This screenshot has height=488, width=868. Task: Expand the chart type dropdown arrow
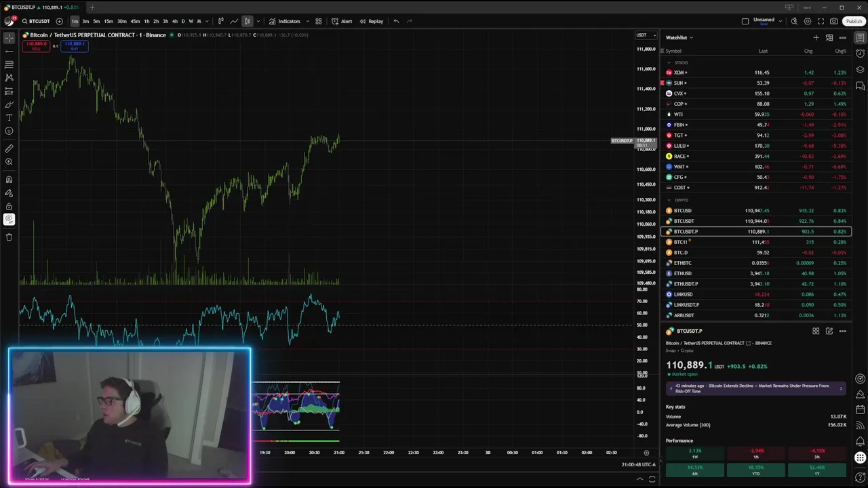tap(258, 21)
